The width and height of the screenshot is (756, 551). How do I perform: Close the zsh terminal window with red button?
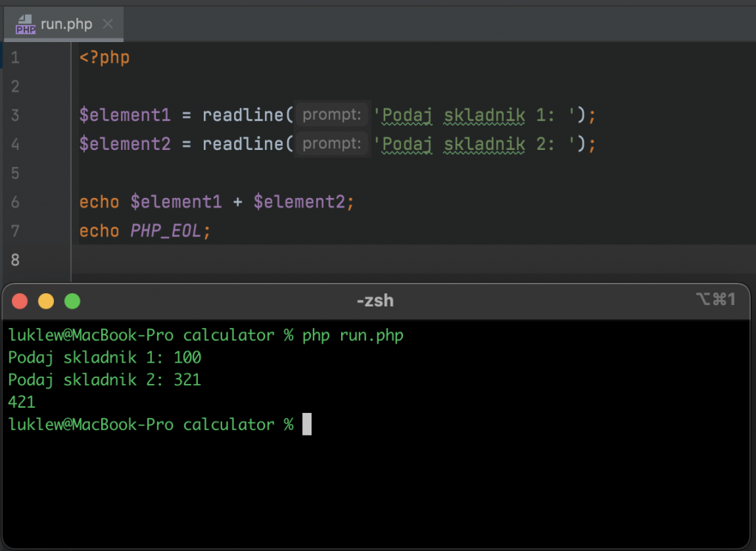tap(20, 301)
